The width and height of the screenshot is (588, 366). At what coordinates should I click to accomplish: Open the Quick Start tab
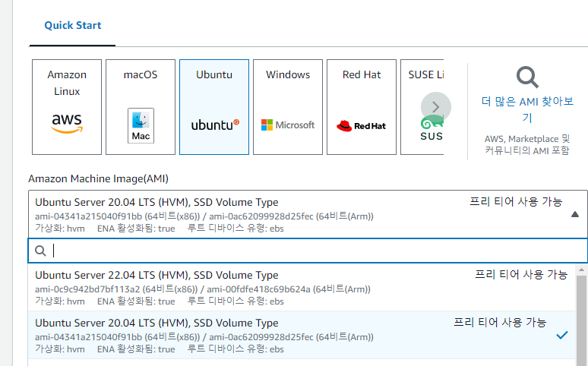pos(73,26)
